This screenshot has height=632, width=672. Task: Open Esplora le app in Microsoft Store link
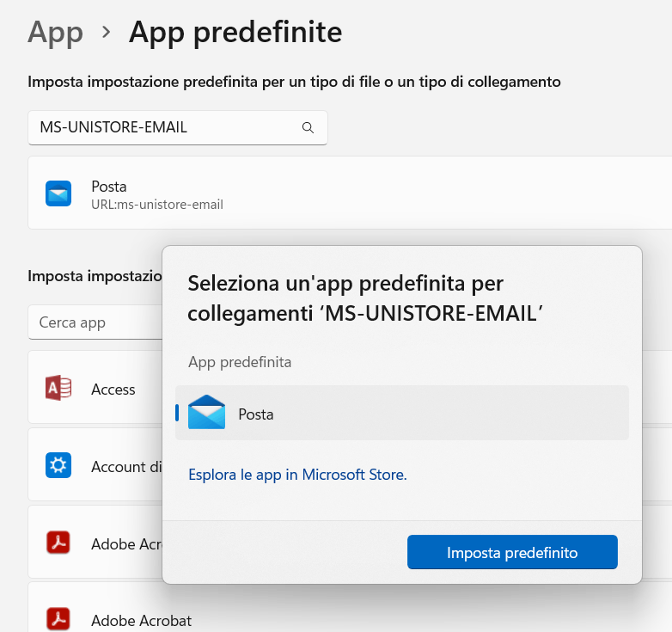297,475
